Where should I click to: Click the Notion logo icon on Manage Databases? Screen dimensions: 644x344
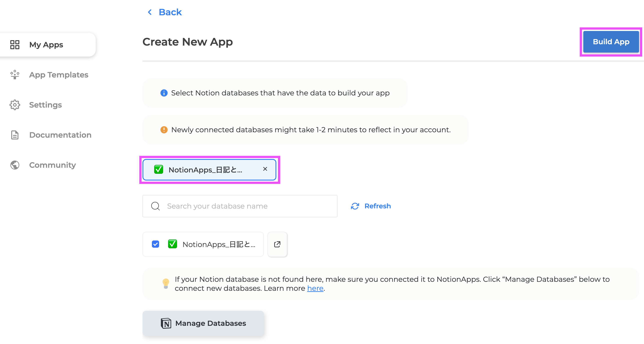[166, 323]
